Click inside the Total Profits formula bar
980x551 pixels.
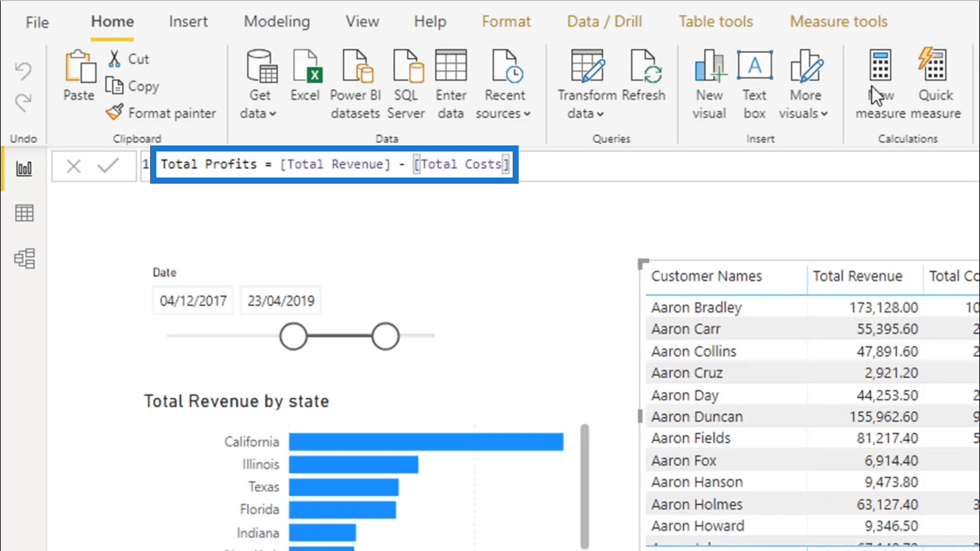tap(334, 164)
